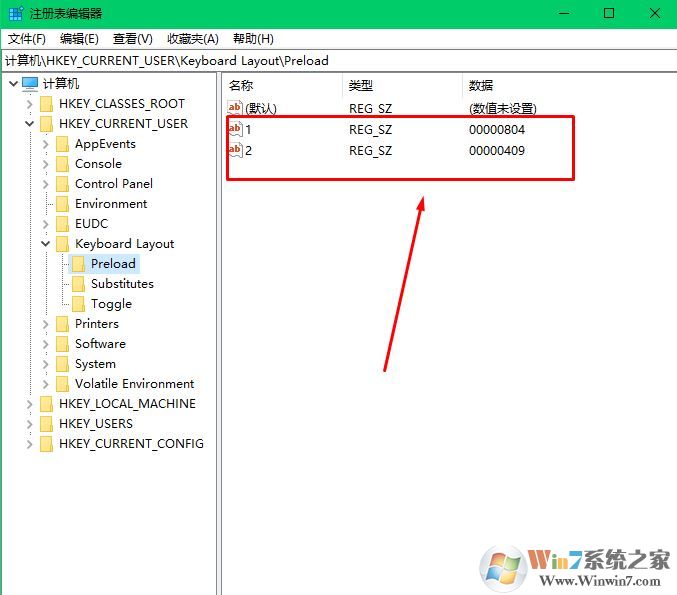Click REG_SZ type of entry 2
Screen dimensions: 677x595
pos(370,151)
